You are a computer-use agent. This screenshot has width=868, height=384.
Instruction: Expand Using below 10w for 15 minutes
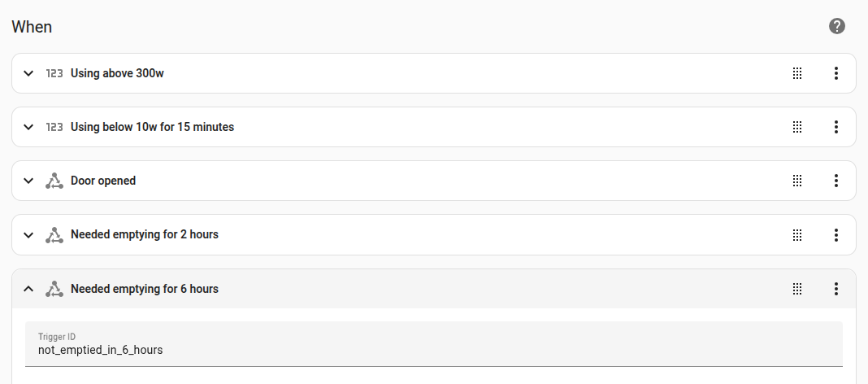coord(28,127)
